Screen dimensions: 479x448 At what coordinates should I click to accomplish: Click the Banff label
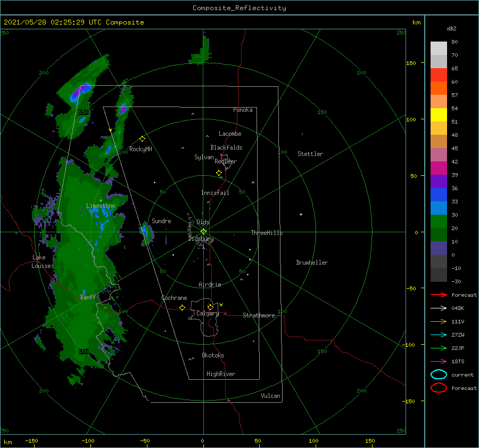click(x=88, y=297)
